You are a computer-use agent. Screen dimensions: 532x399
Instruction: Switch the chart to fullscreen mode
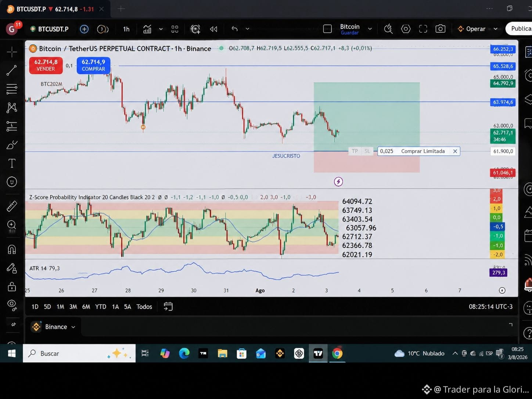pyautogui.click(x=423, y=29)
